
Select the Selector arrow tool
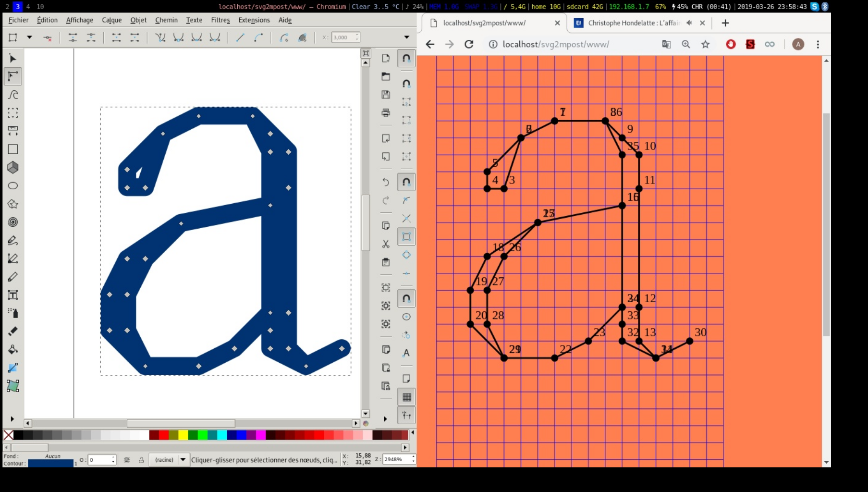13,59
